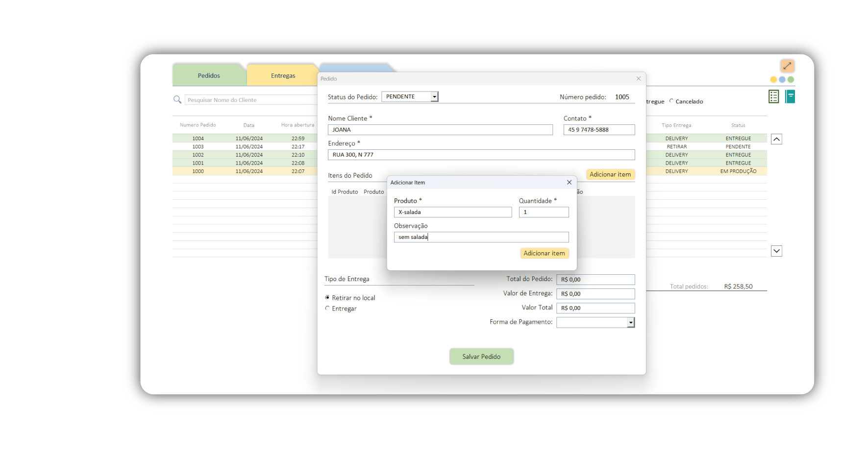Close the Pedido window
Viewport: 868px width, 452px height.
(x=638, y=78)
